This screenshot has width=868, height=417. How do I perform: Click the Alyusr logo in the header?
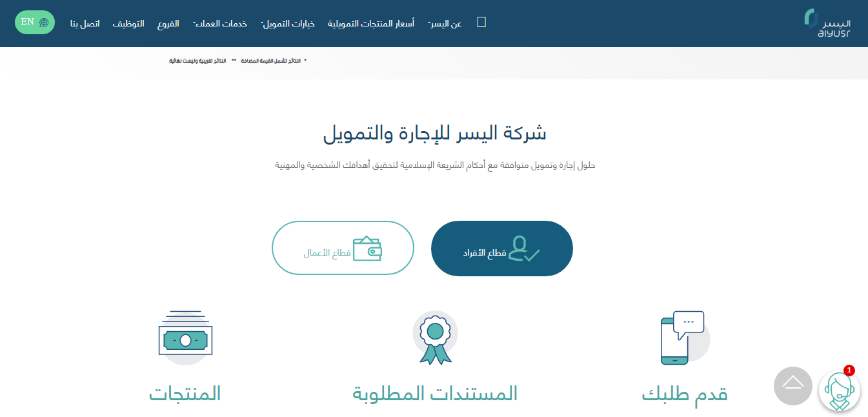tap(827, 23)
